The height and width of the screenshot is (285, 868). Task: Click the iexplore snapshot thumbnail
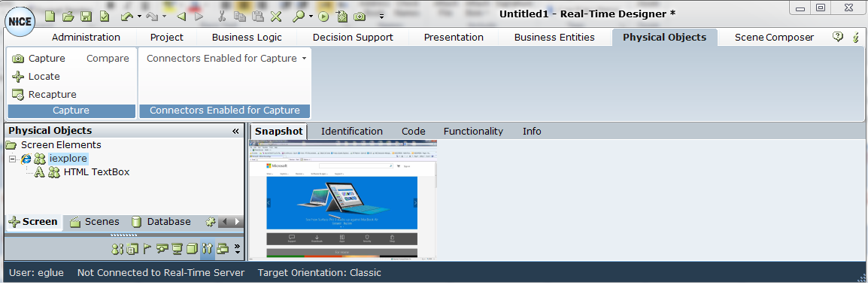(343, 200)
